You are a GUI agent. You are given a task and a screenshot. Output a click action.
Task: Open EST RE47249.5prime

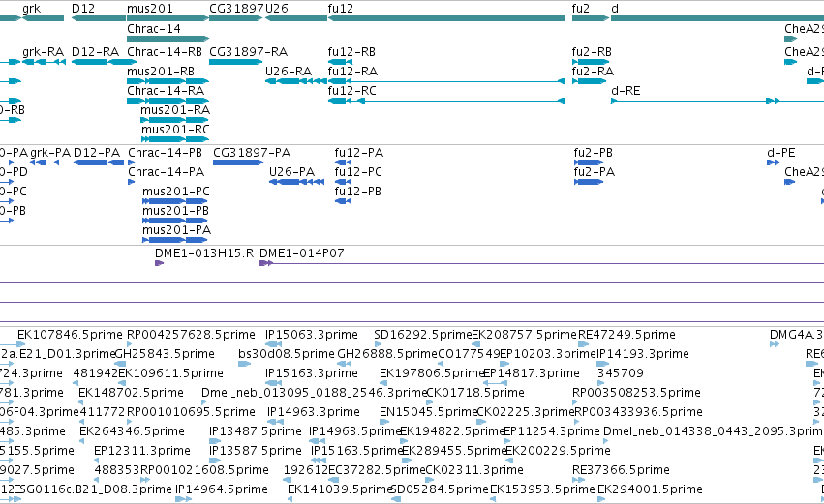(x=626, y=335)
